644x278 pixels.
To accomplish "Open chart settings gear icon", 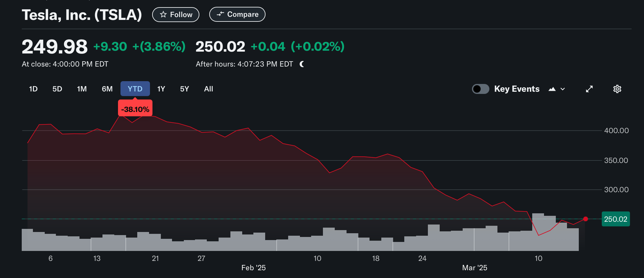I will [617, 89].
